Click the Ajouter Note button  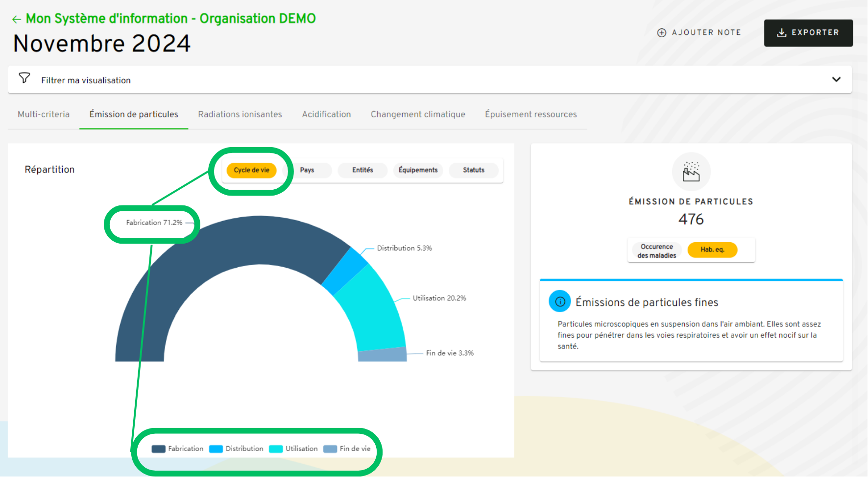(x=699, y=33)
